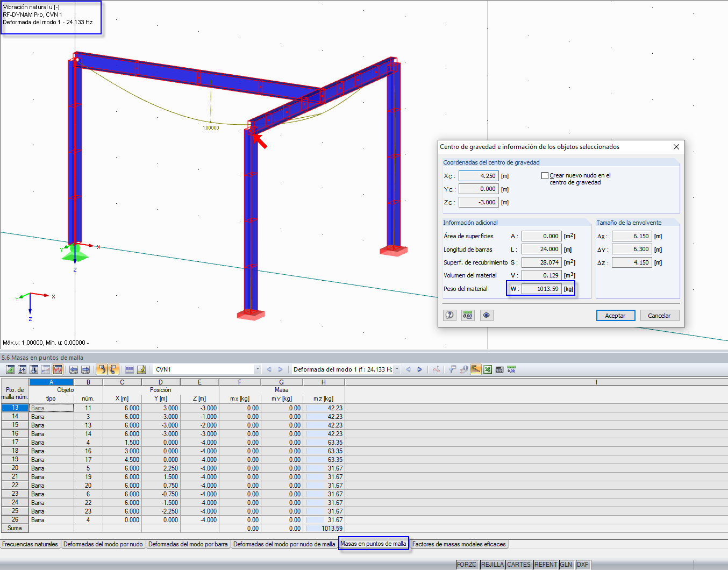
Task: Click the 'Longitud de barras' value 24.000
Action: point(541,250)
